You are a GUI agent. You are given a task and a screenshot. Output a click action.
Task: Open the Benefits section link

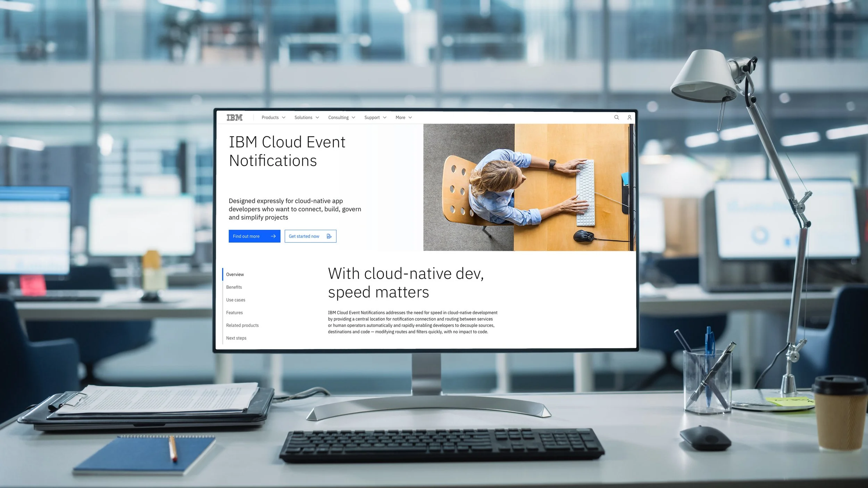tap(234, 287)
